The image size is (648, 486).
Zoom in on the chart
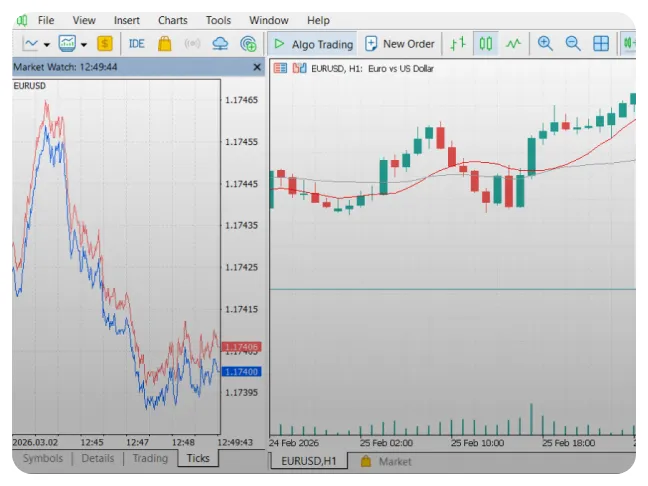click(545, 44)
